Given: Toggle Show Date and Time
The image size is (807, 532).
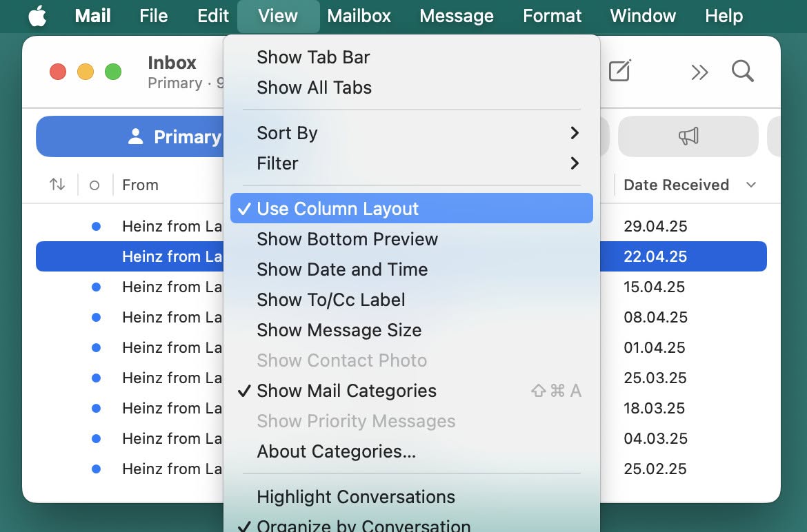Looking at the screenshot, I should (412, 269).
